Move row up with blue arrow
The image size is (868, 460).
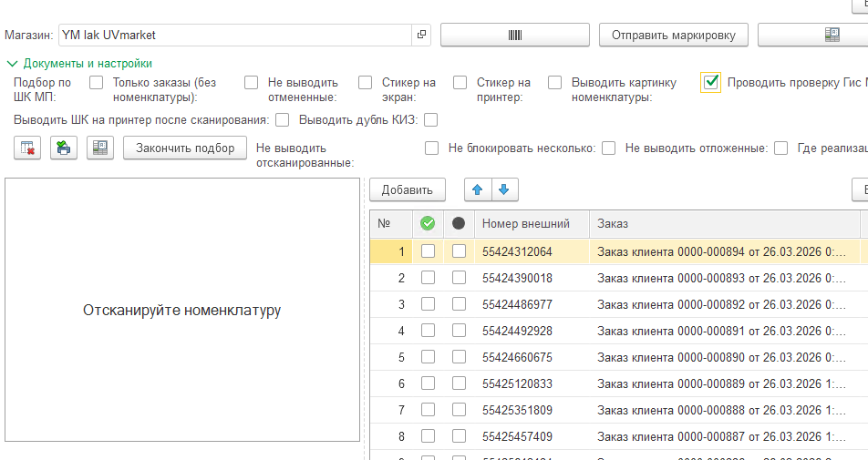pyautogui.click(x=477, y=189)
